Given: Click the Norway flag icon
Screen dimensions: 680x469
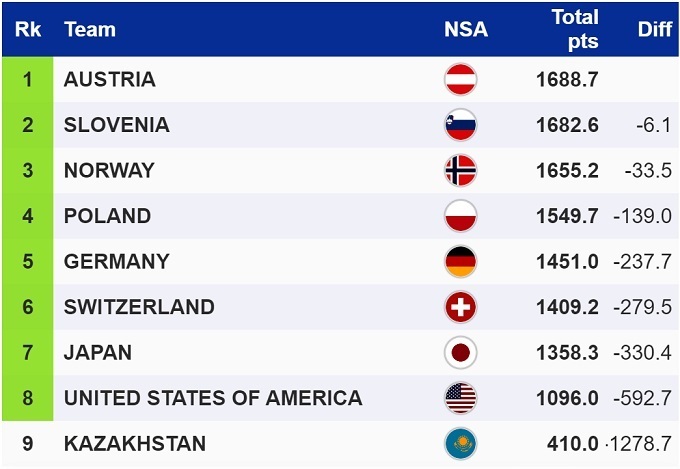Looking at the screenshot, I should (x=461, y=170).
